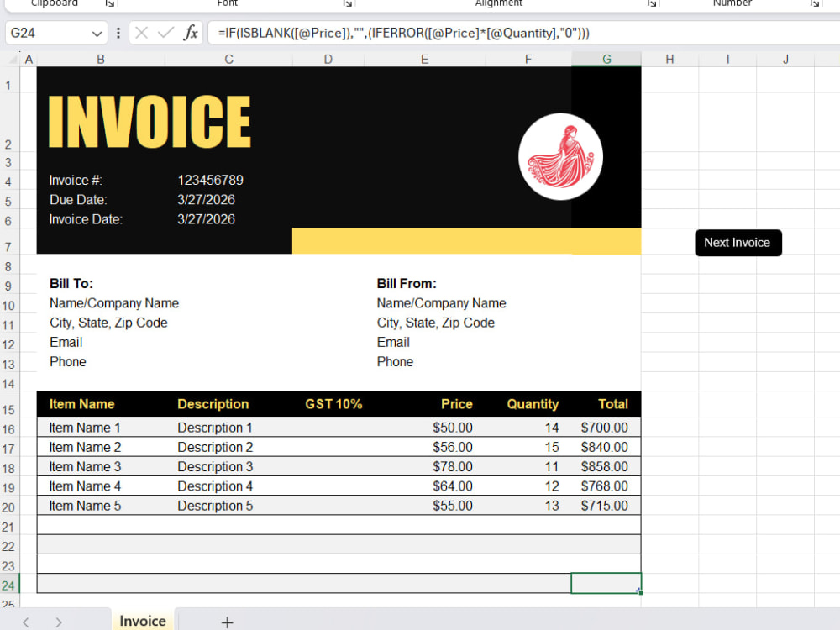Open the Alignment group dialog launcher

tap(652, 3)
